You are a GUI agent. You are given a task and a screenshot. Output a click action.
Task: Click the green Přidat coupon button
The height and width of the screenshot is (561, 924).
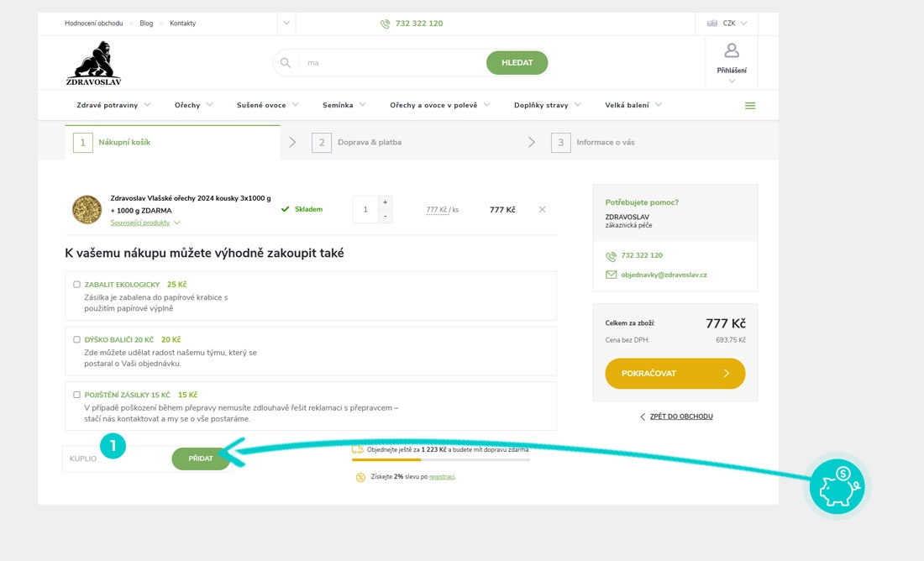[x=201, y=459]
